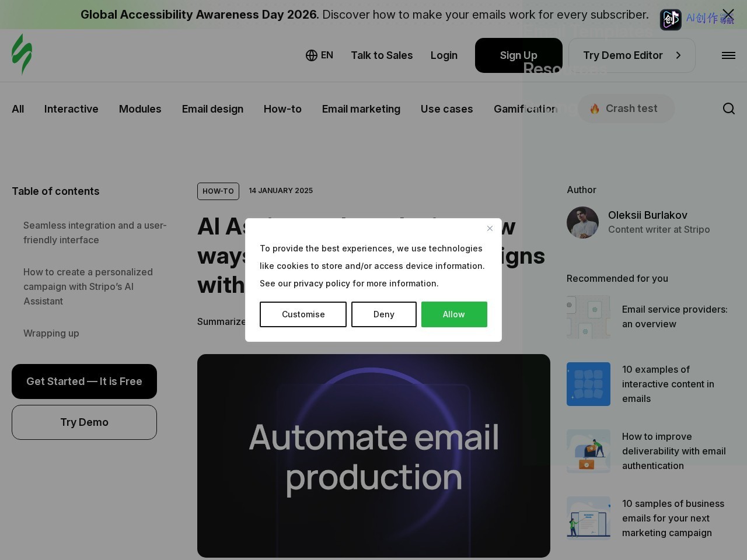Click the AI creation overlay icon
Screen dimensions: 747x560
(671, 19)
